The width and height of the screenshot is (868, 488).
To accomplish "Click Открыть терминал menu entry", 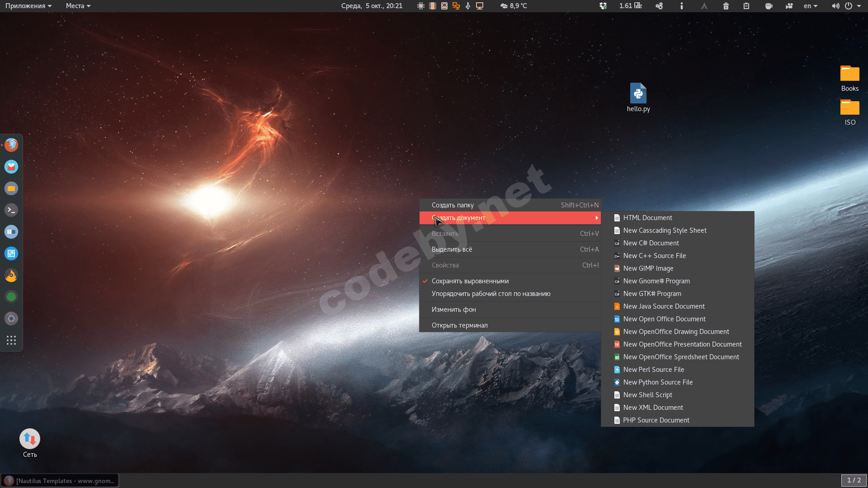I will tap(459, 325).
